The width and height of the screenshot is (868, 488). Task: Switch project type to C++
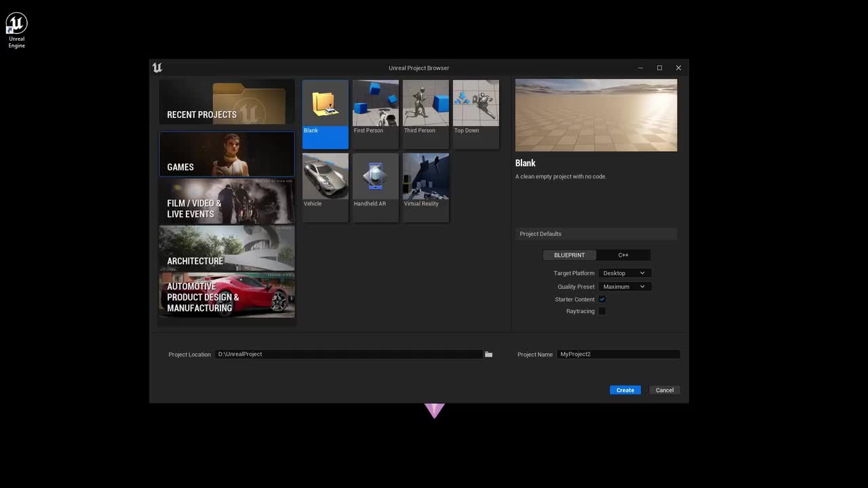[623, 255]
